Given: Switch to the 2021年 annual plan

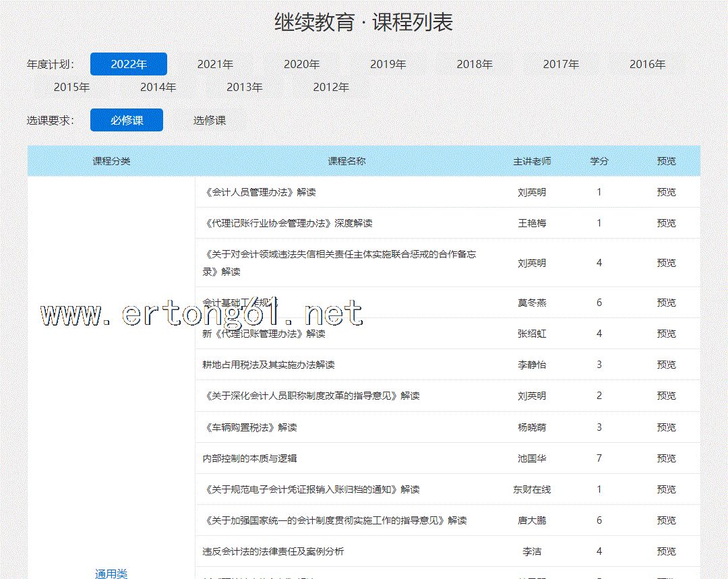Looking at the screenshot, I should pyautogui.click(x=215, y=64).
